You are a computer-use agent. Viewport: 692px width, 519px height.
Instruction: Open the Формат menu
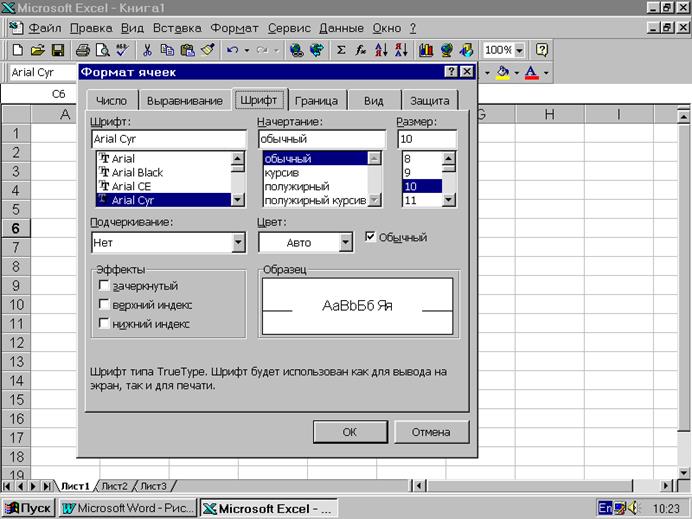point(234,28)
